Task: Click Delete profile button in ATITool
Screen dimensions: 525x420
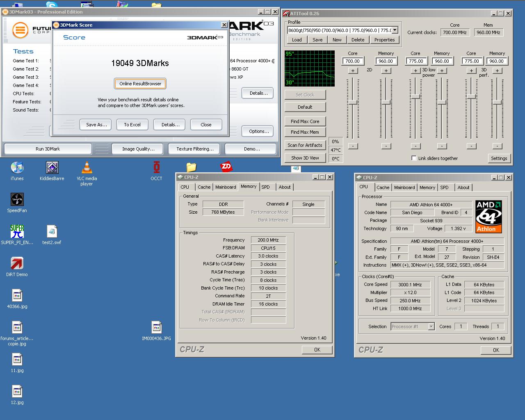Action: point(358,40)
